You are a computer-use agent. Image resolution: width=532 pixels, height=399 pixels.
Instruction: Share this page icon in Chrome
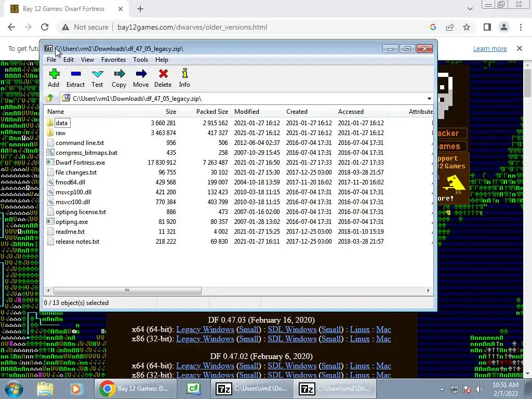(450, 27)
